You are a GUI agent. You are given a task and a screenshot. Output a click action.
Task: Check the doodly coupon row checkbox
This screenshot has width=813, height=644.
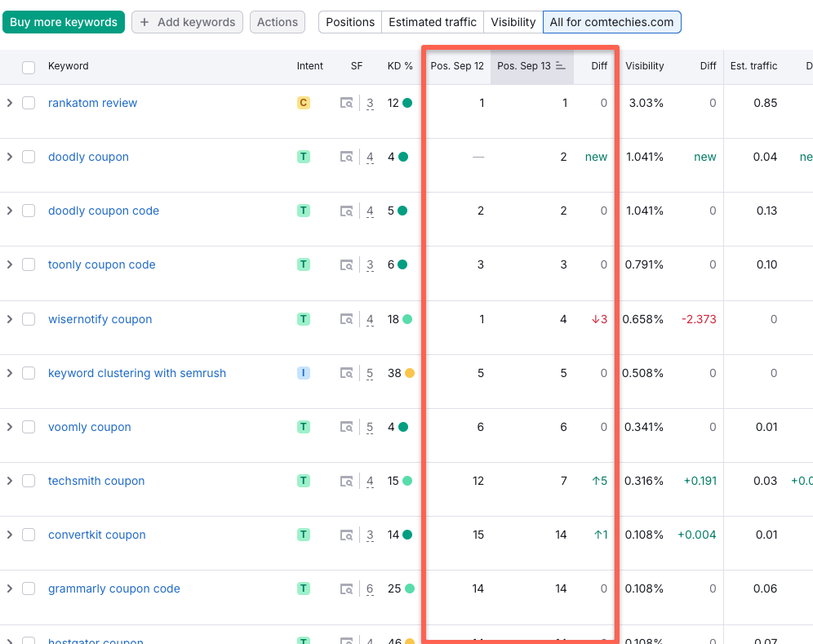(29, 157)
